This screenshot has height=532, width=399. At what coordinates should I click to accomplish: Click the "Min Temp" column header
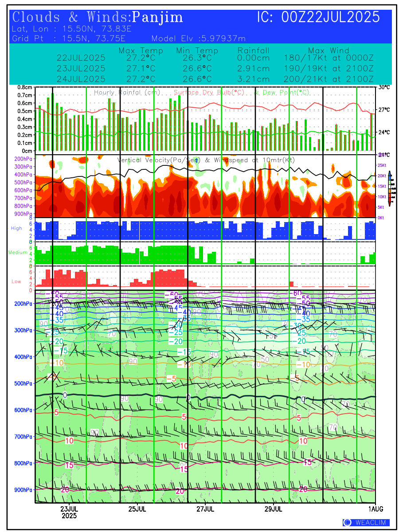point(197,51)
